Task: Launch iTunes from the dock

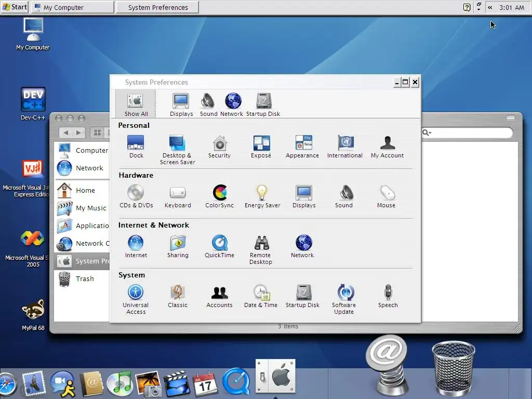Action: coord(119,384)
